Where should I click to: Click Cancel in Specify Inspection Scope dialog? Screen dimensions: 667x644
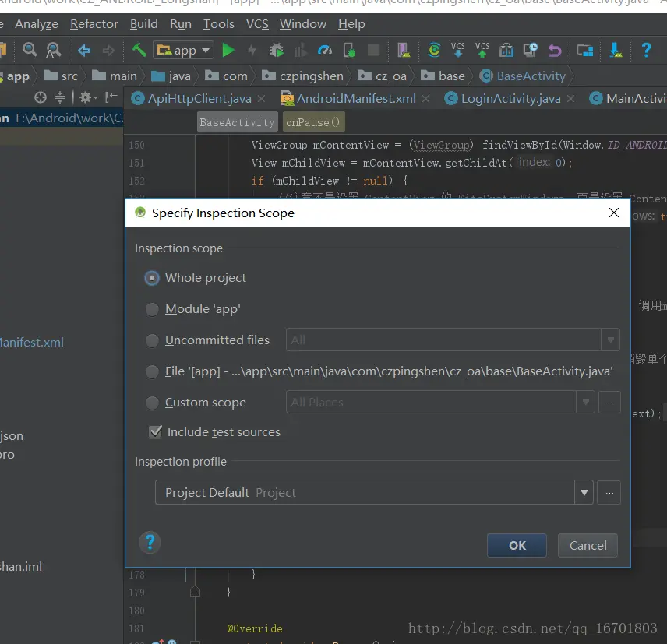(588, 545)
